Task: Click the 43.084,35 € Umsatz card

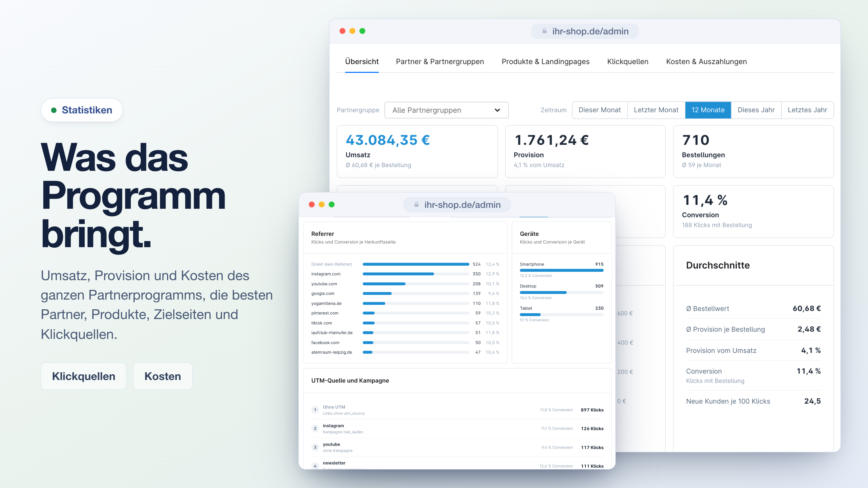Action: click(x=417, y=152)
